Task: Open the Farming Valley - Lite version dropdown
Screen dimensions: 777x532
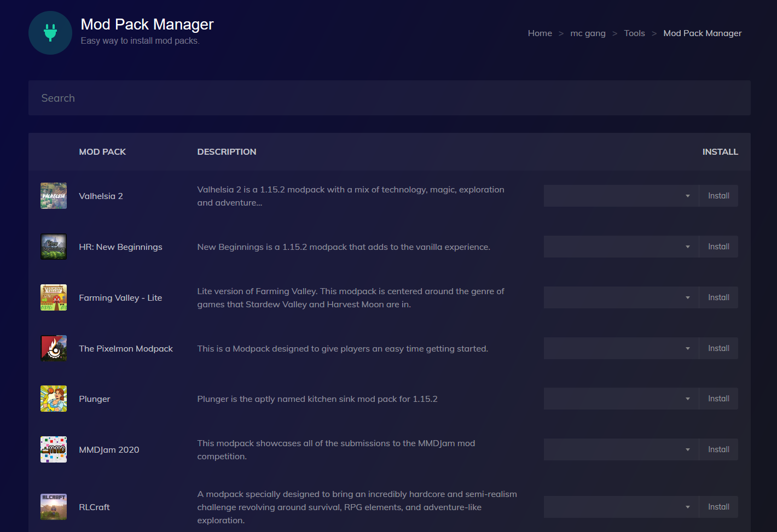Action: (x=621, y=297)
